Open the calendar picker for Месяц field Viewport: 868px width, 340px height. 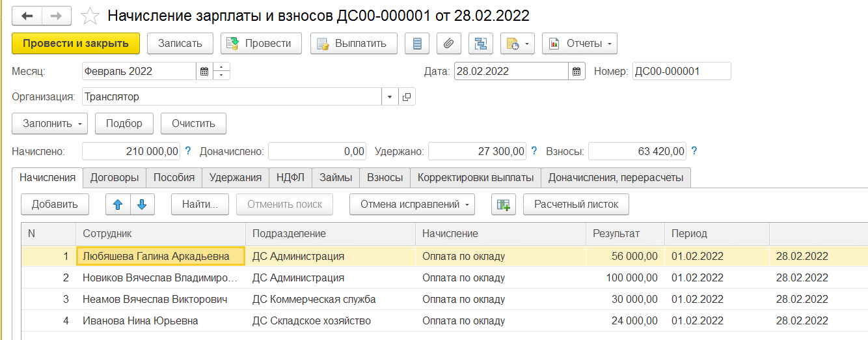tap(204, 72)
